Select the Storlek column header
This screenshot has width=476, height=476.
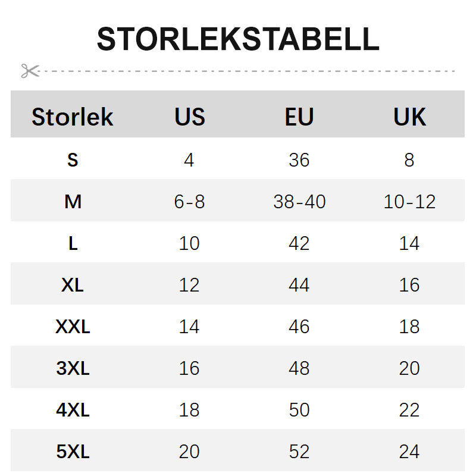point(73,117)
